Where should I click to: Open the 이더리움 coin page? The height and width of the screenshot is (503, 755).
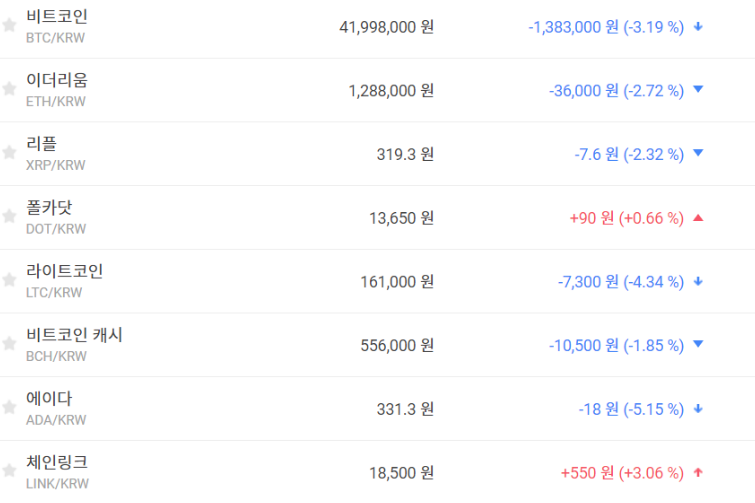57,81
